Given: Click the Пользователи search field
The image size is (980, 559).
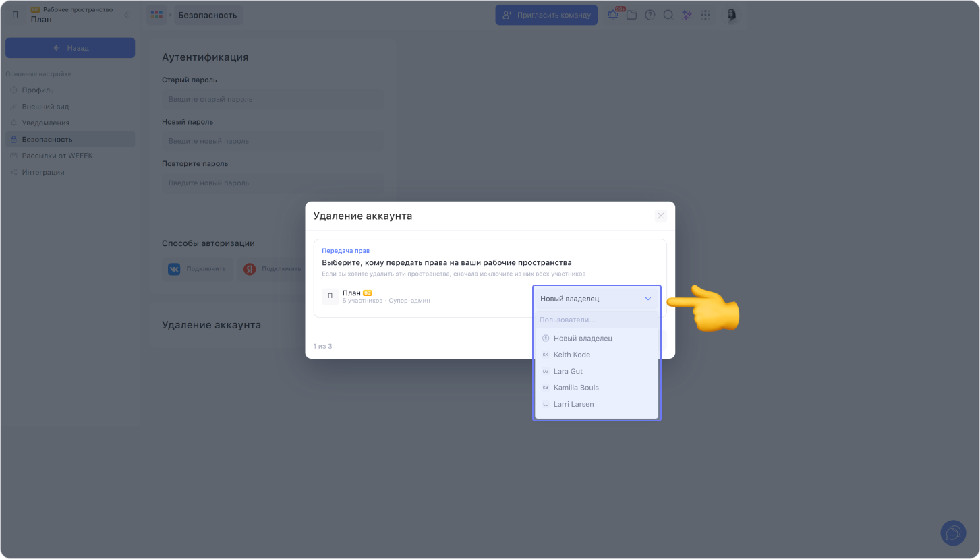Looking at the screenshot, I should 596,320.
